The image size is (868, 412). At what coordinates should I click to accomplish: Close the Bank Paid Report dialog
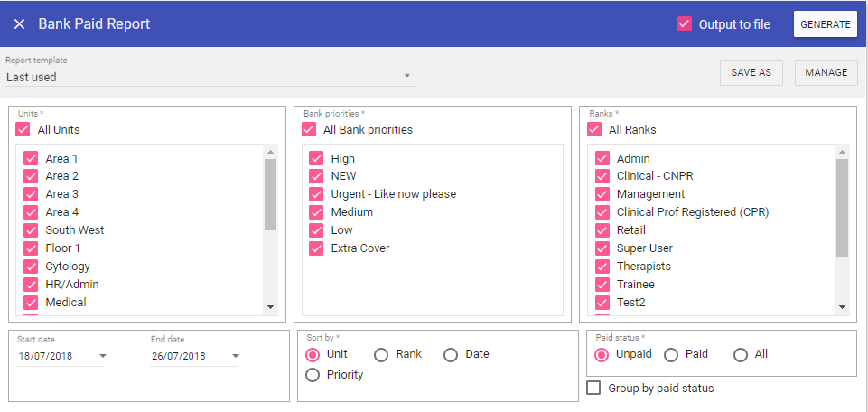(19, 24)
